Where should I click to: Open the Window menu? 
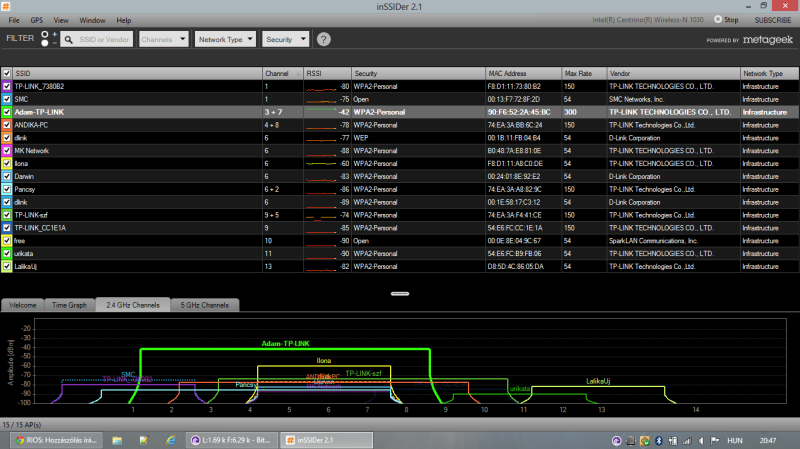click(92, 20)
